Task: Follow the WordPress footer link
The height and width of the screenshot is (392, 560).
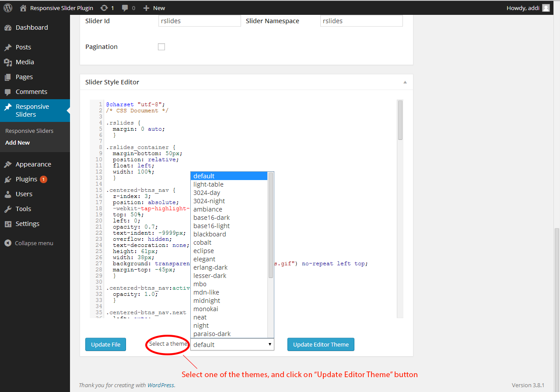Action: click(161, 385)
